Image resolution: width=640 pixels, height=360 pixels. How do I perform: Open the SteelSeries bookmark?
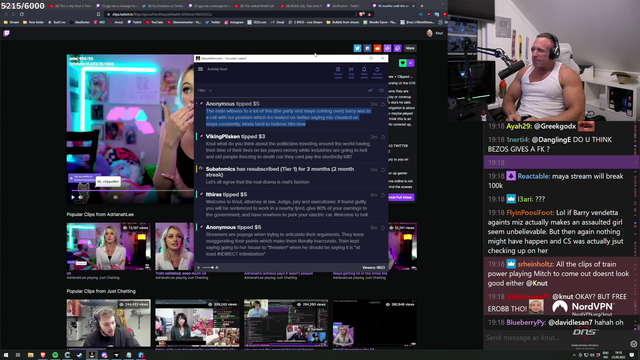pyautogui.click(x=80, y=22)
